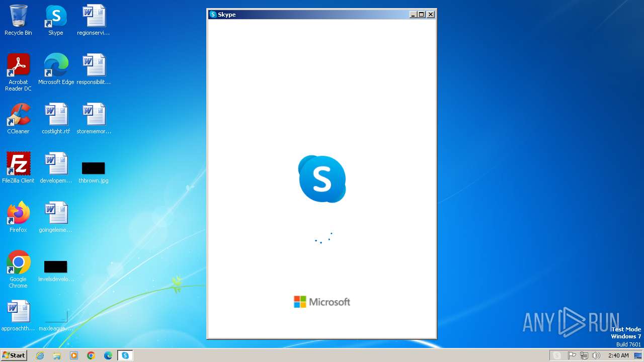The height and width of the screenshot is (362, 644).
Task: Open the Firefox desktop shortcut
Action: tap(18, 217)
